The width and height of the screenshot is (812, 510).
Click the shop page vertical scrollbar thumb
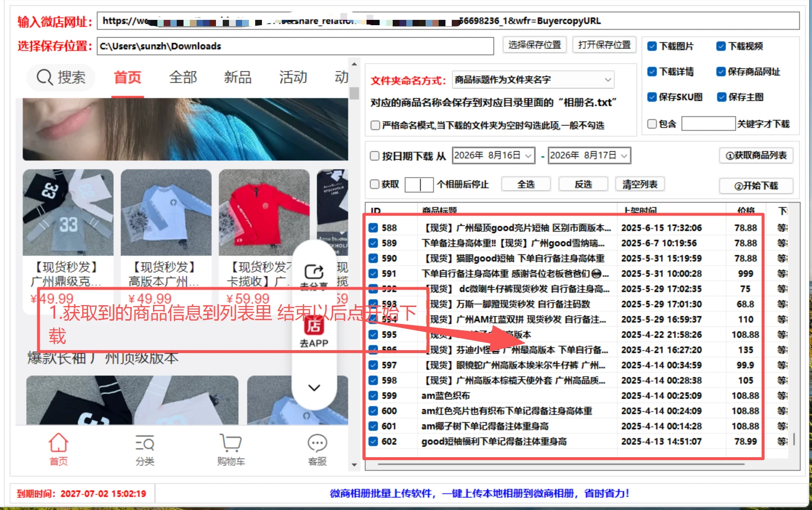coord(354,93)
